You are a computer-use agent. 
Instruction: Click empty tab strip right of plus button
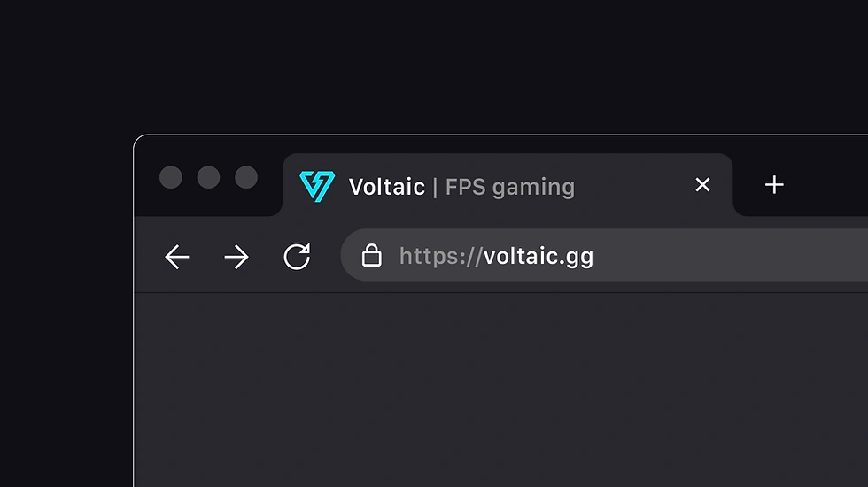[833, 185]
